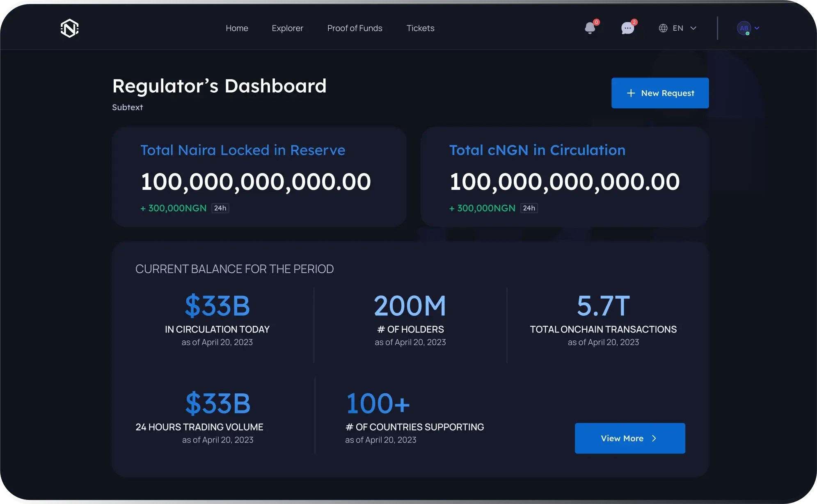Click the 24h badge under cNGN Circulation
The image size is (817, 504).
(x=529, y=208)
